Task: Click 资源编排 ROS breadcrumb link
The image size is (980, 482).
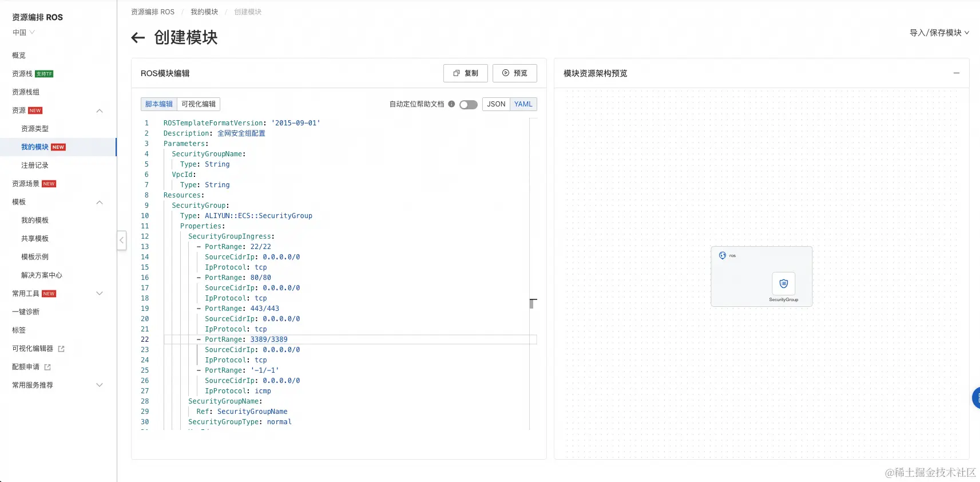Action: point(153,12)
